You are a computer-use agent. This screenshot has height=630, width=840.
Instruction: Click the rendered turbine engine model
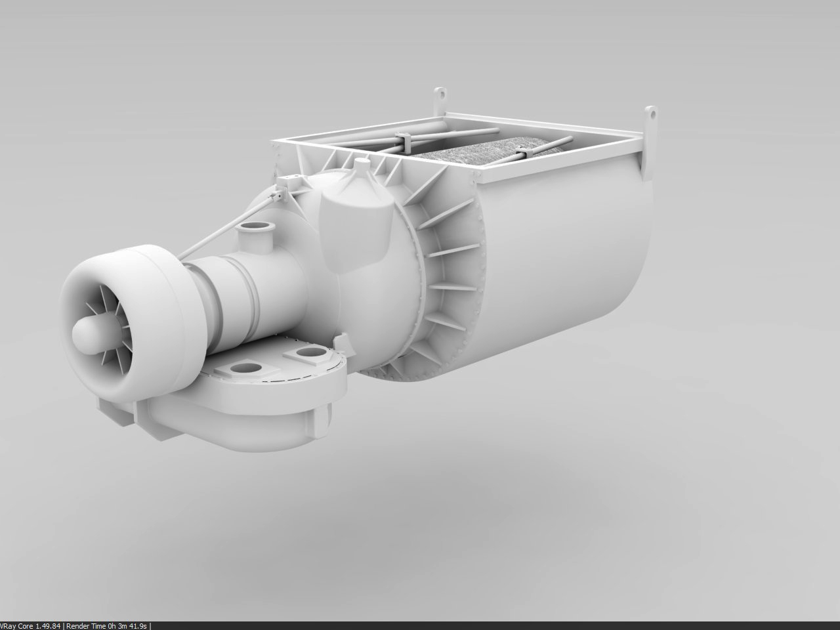tap(358, 271)
